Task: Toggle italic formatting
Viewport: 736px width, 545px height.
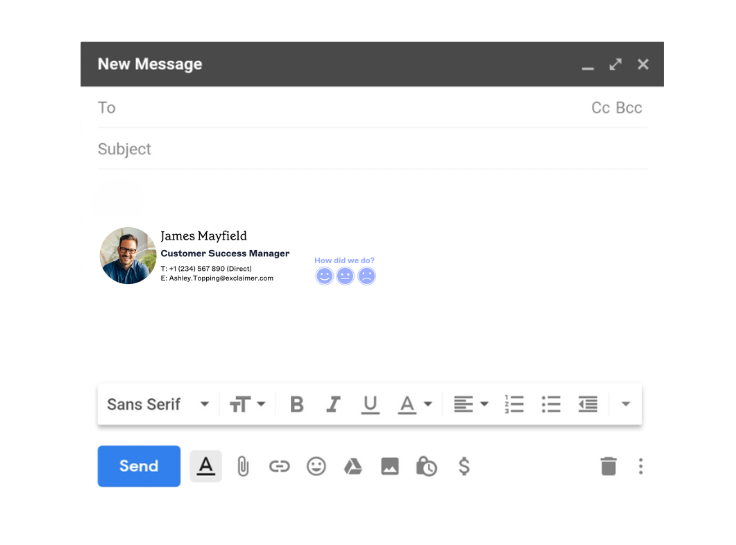Action: click(x=333, y=404)
